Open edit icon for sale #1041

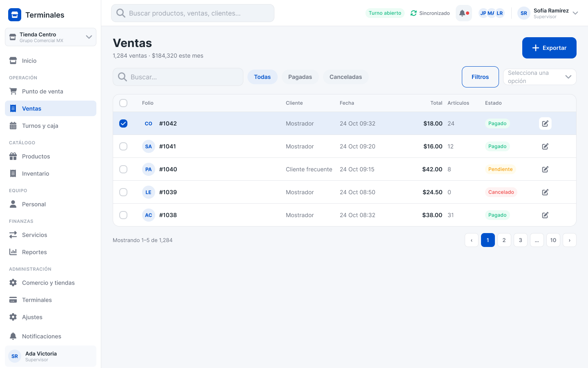545,146
